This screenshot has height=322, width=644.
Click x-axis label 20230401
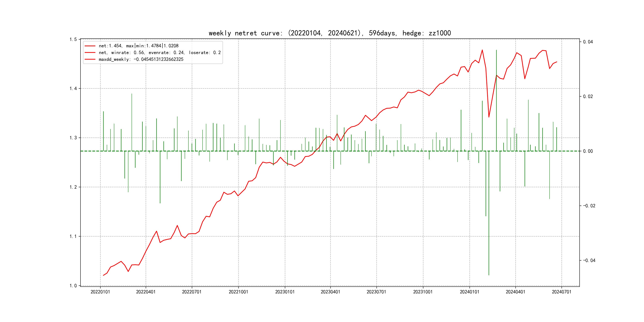[330, 292]
